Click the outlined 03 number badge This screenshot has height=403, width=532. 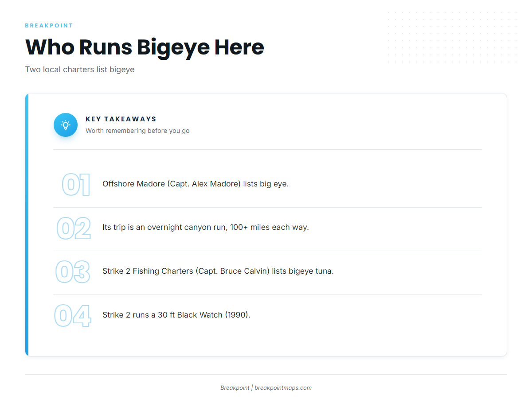point(73,272)
